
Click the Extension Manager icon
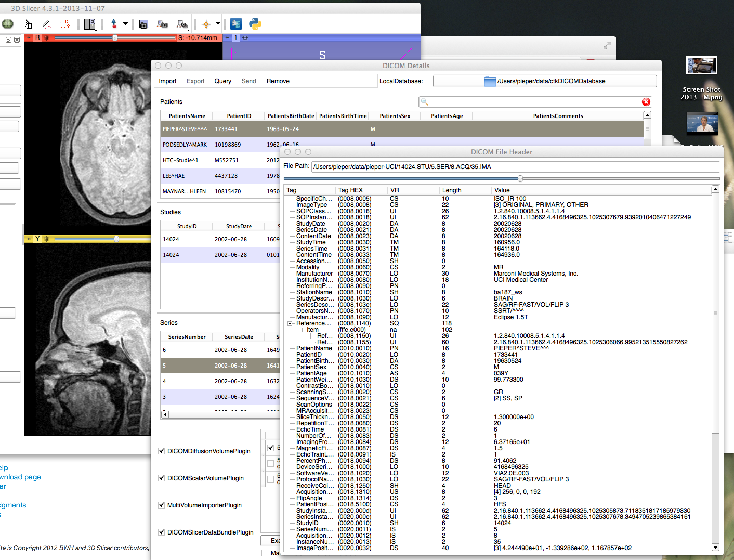(x=236, y=24)
